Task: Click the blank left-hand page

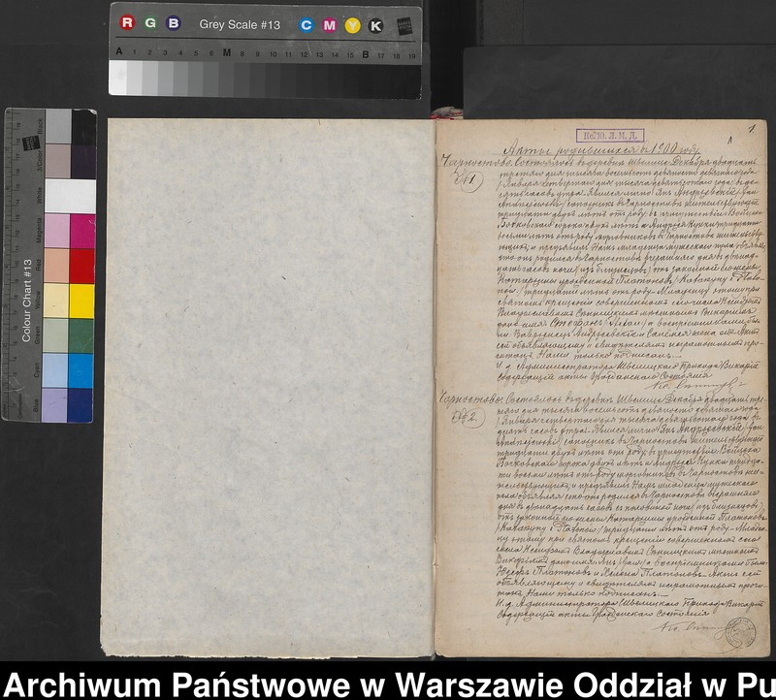Action: click(x=268, y=387)
